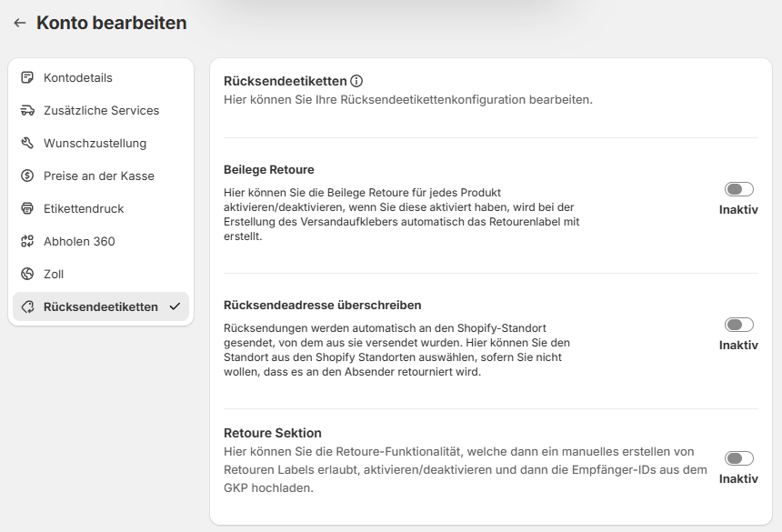782x532 pixels.
Task: Click the truck icon for Zusätzliche Services
Action: [27, 110]
